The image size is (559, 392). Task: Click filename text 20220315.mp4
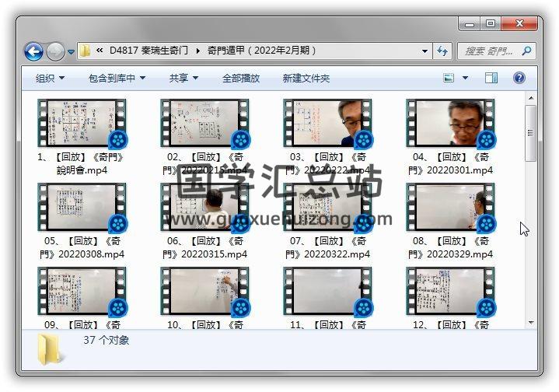tap(215, 254)
